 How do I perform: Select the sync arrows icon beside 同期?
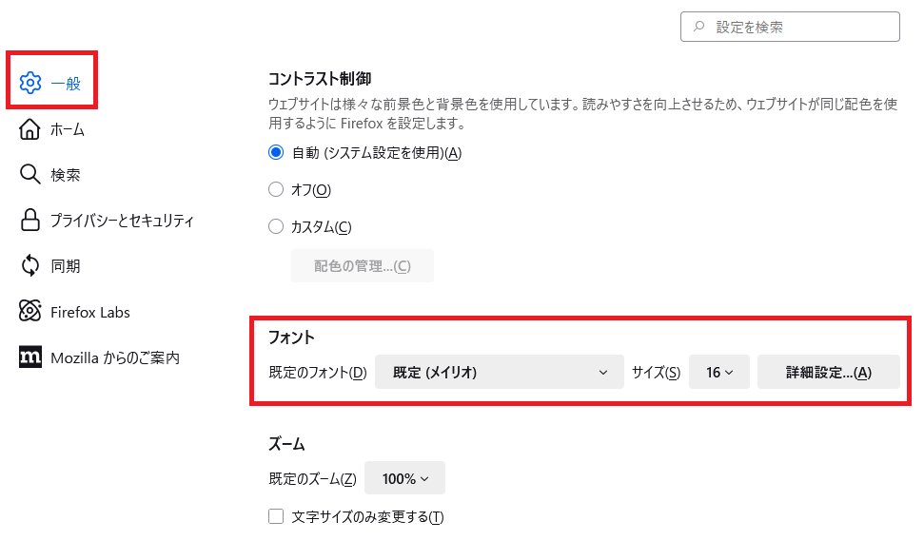click(29, 265)
